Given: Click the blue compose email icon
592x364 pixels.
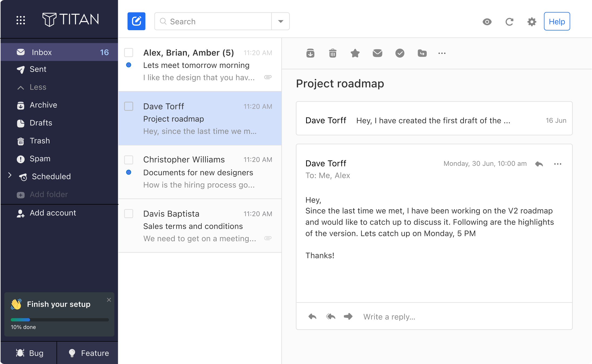Looking at the screenshot, I should (136, 21).
